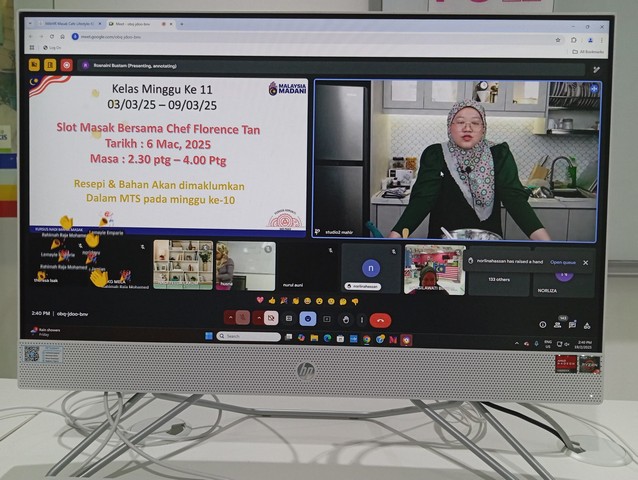Open the chat messages panel icon

(573, 324)
